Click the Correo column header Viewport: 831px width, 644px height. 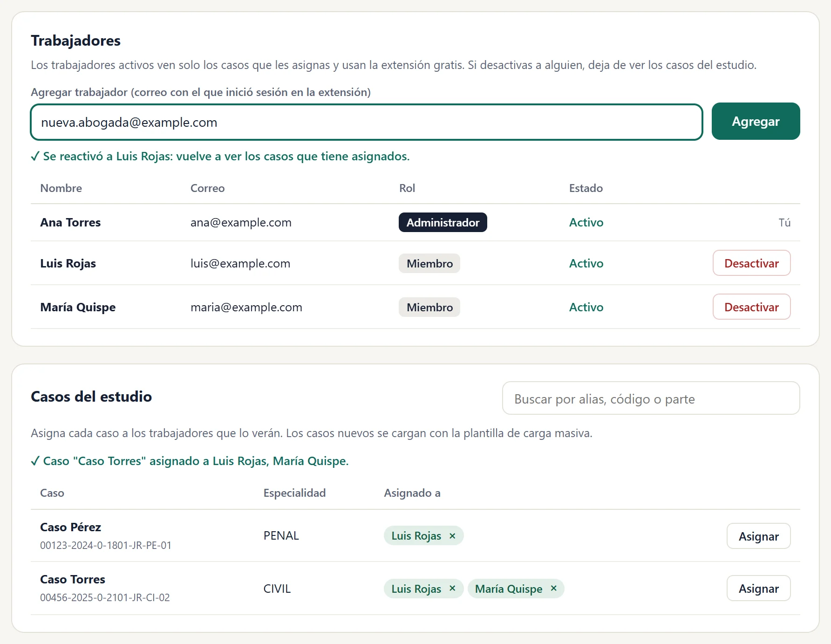pyautogui.click(x=207, y=188)
